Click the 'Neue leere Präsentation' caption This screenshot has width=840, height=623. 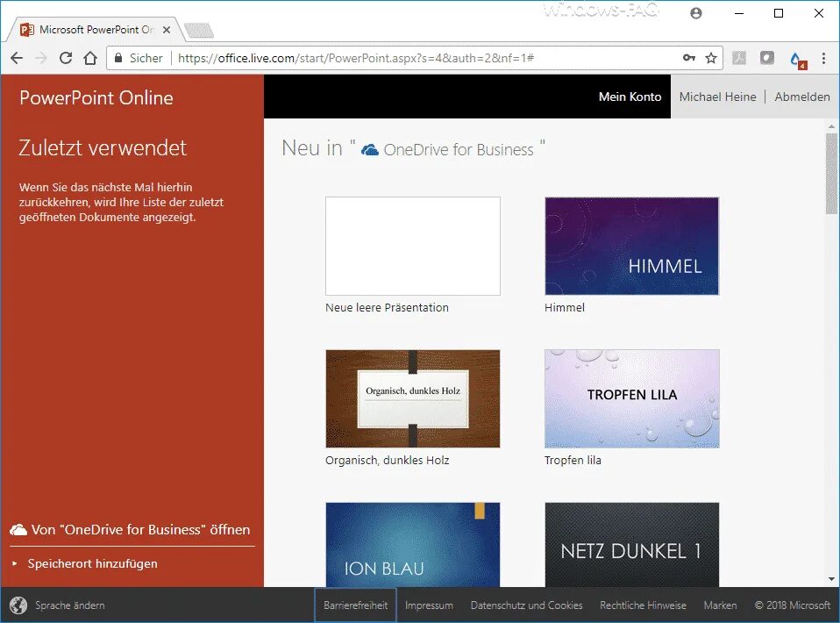point(387,308)
